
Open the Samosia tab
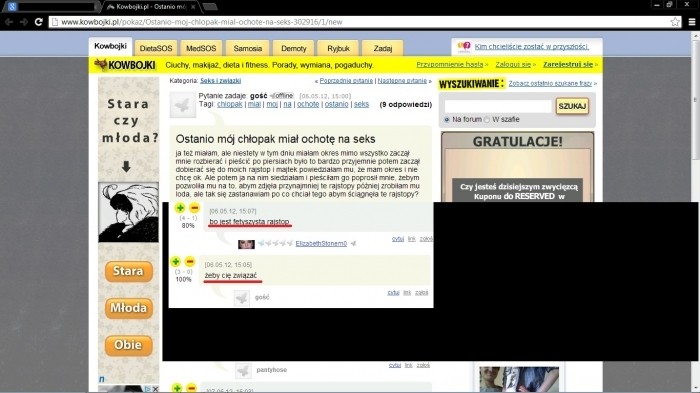pos(247,48)
